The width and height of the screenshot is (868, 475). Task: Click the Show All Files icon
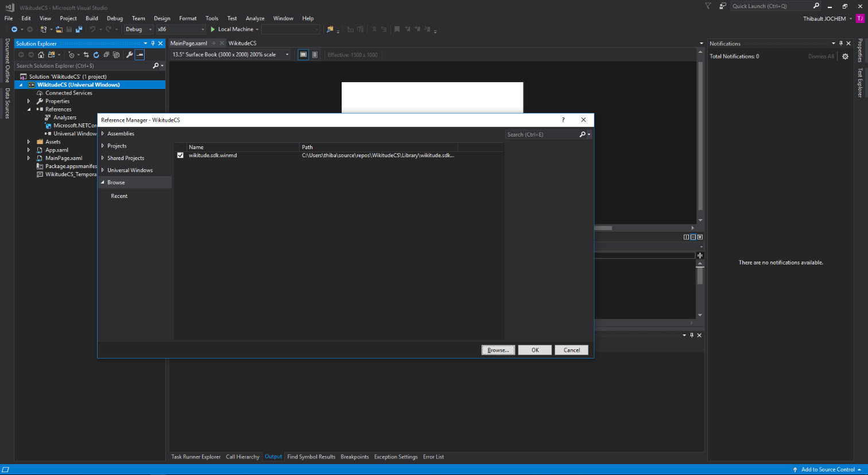coord(117,55)
